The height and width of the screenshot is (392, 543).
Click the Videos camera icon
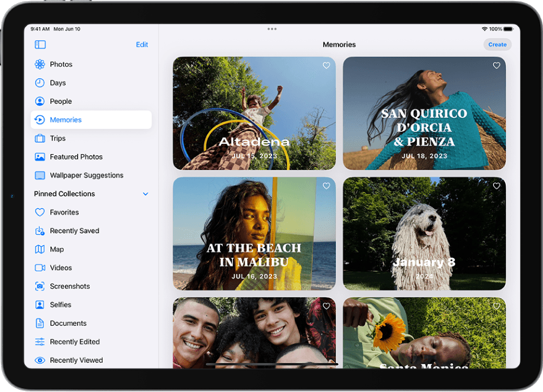coord(40,268)
